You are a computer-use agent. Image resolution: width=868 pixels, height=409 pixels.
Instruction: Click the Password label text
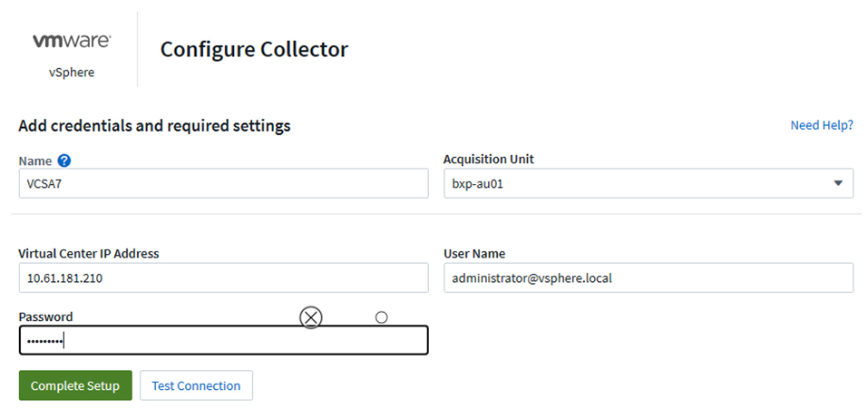pyautogui.click(x=45, y=316)
